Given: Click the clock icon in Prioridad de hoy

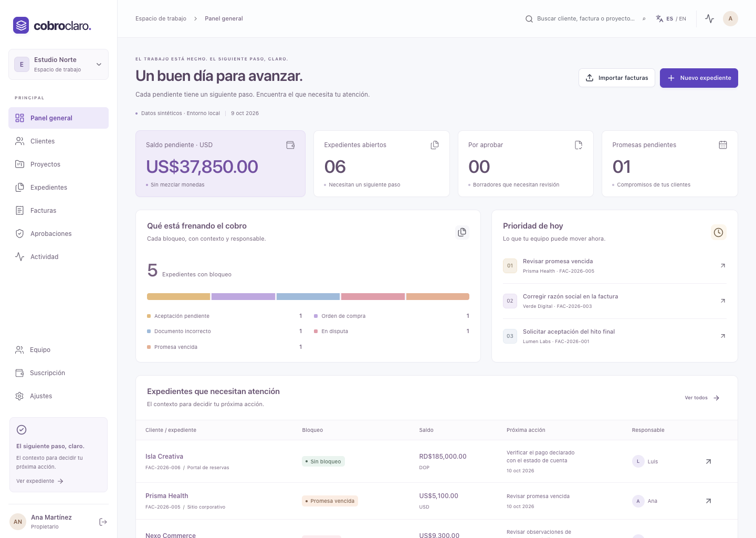Looking at the screenshot, I should 719,232.
